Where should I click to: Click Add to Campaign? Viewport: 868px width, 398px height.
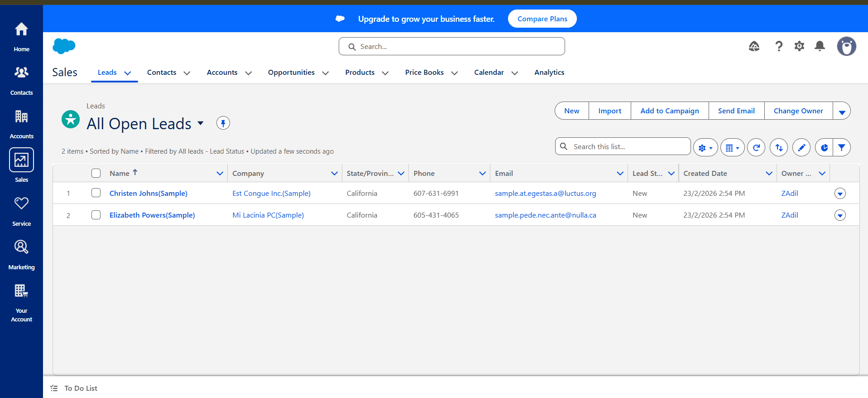pyautogui.click(x=670, y=111)
